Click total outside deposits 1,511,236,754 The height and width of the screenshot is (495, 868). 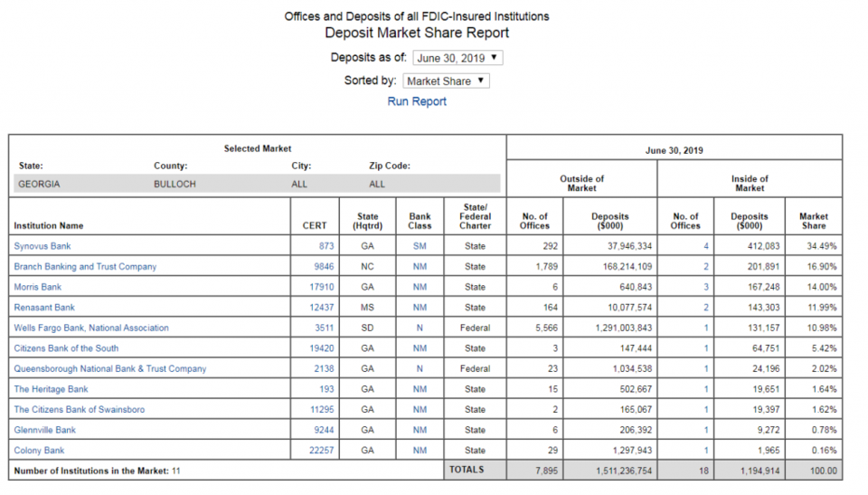(624, 471)
